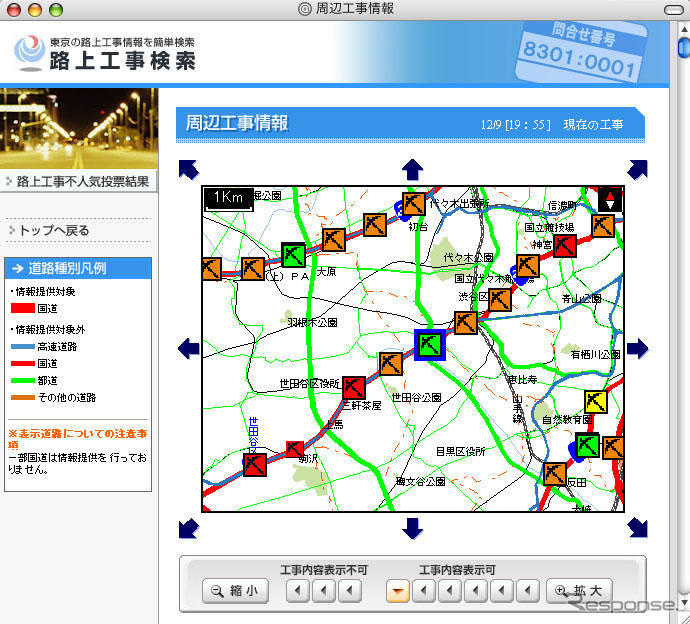Screen dimensions: 690x624
Task: Click the vertical scrollbar down arrow
Action: 684,602
